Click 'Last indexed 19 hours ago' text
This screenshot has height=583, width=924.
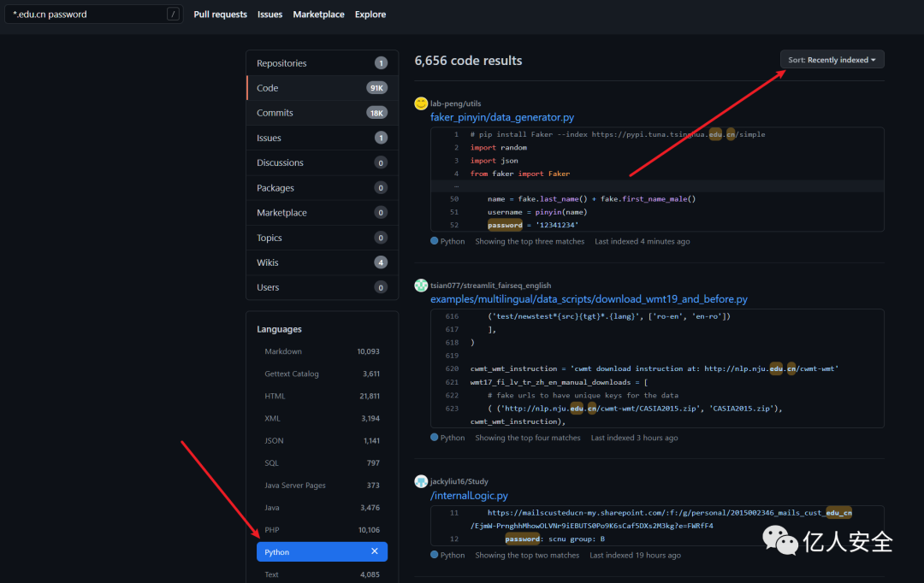[635, 556]
